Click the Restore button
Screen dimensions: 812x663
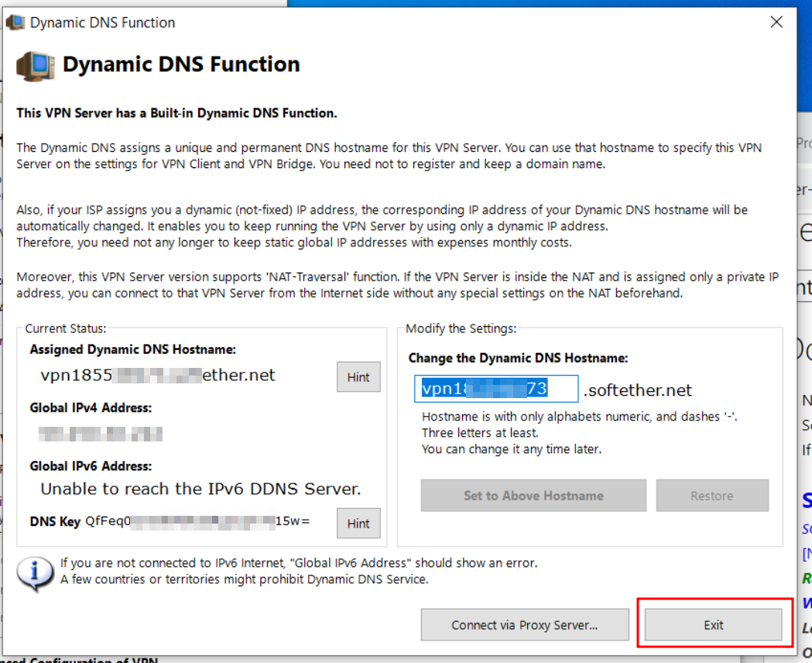coord(712,496)
